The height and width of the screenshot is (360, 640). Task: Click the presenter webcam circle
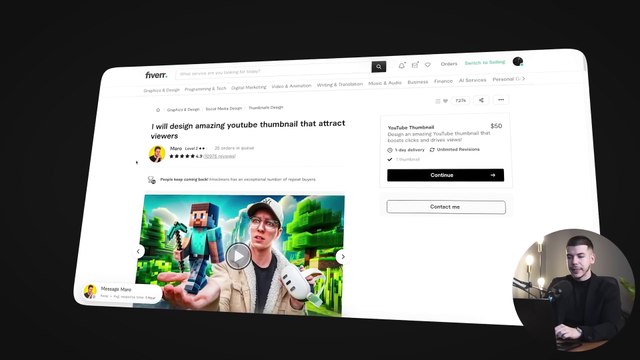(x=573, y=290)
